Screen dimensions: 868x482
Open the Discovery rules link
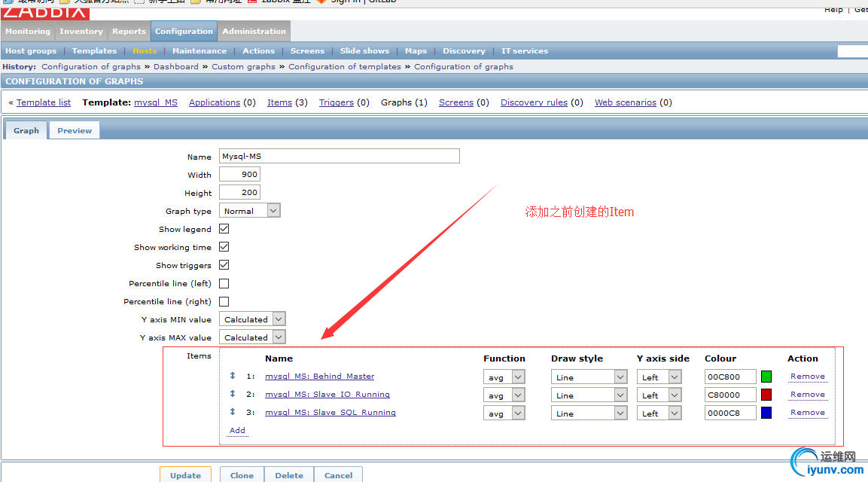534,102
